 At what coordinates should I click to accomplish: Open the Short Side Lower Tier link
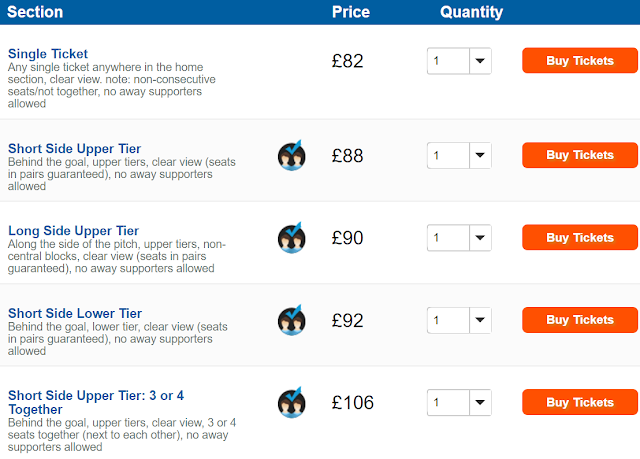pyautogui.click(x=75, y=313)
